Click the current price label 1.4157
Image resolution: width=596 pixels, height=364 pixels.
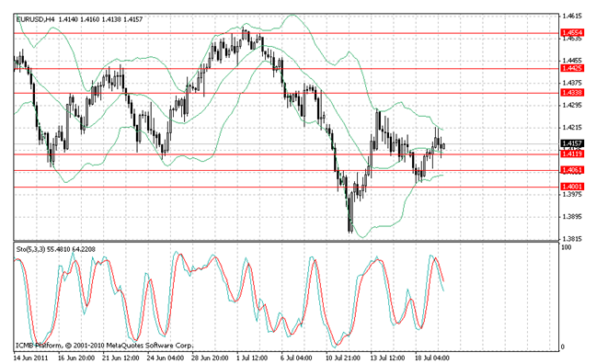tap(572, 143)
